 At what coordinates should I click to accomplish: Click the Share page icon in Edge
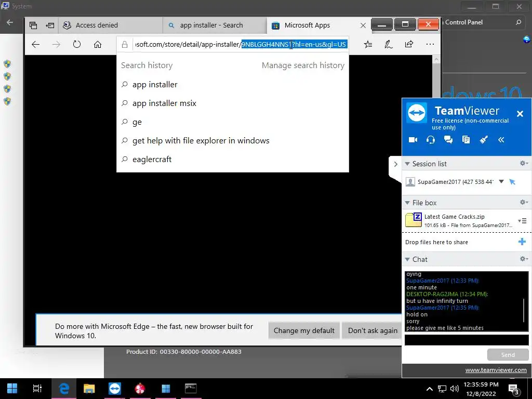pyautogui.click(x=409, y=44)
